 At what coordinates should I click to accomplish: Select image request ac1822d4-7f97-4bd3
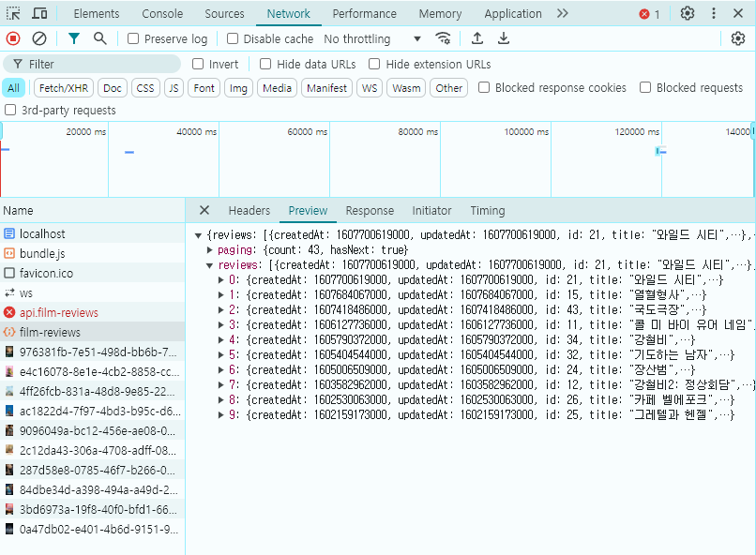[x=92, y=411]
